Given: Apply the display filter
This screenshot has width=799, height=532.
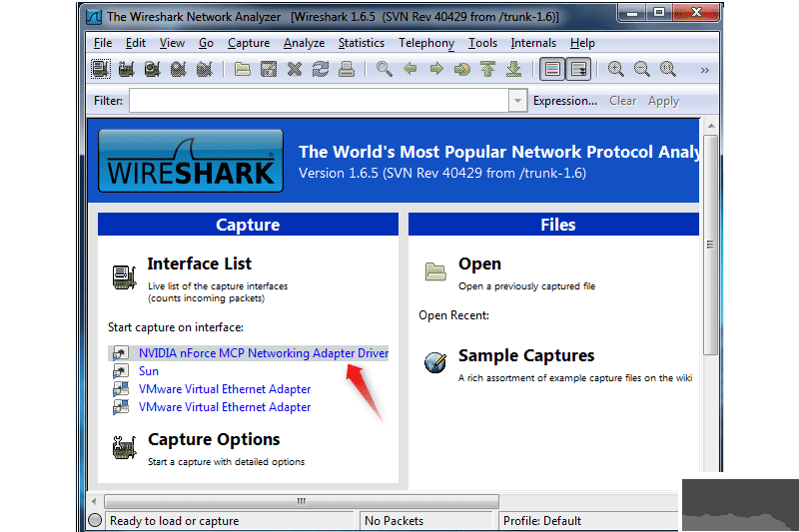Looking at the screenshot, I should point(663,101).
